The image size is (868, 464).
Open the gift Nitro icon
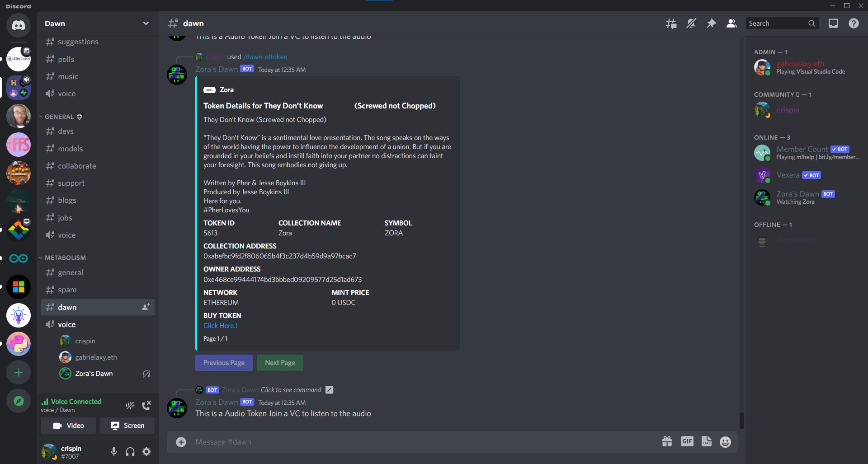[x=667, y=441]
